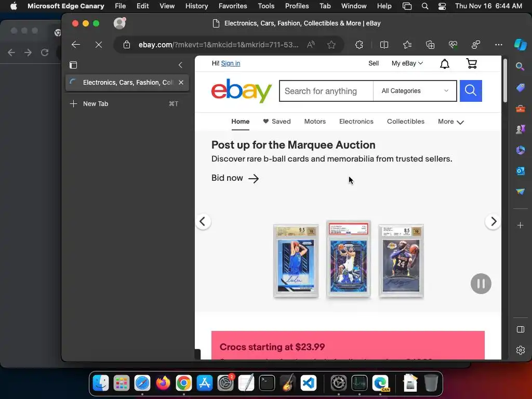Open Motors category tab
Image resolution: width=532 pixels, height=399 pixels.
point(315,122)
